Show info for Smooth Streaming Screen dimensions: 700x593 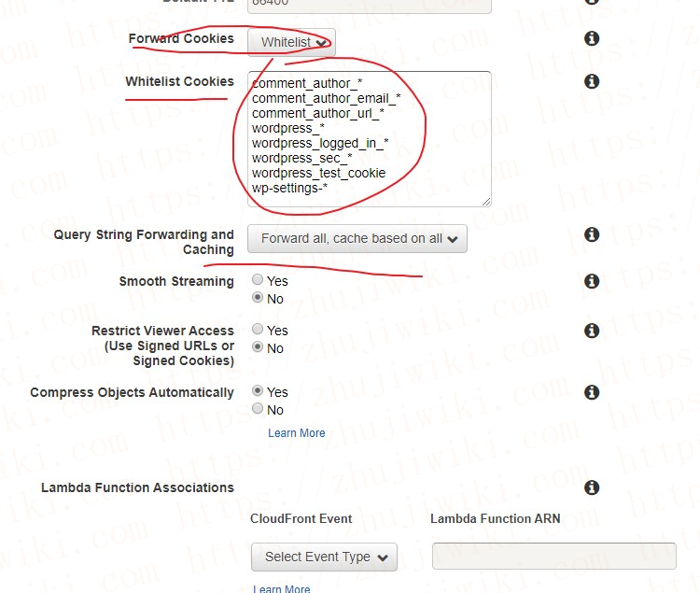592,281
